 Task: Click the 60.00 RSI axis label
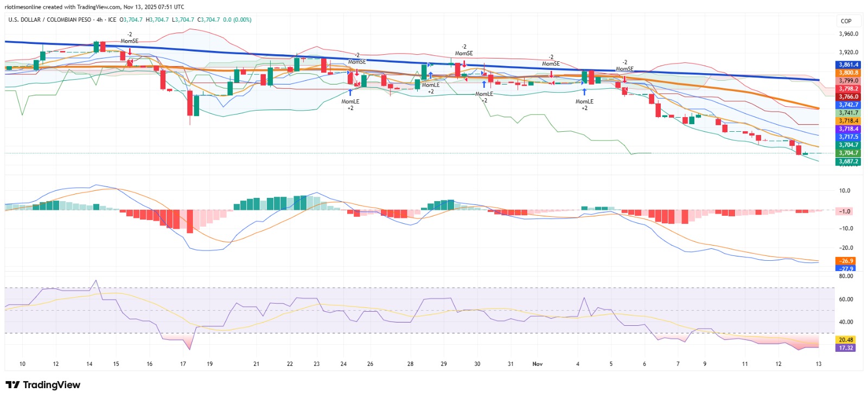pyautogui.click(x=846, y=299)
